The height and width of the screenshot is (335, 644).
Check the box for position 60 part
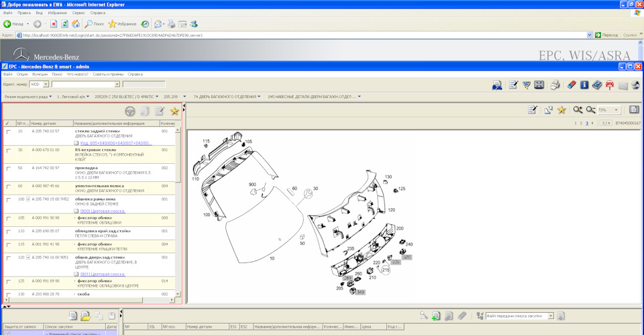pos(8,187)
